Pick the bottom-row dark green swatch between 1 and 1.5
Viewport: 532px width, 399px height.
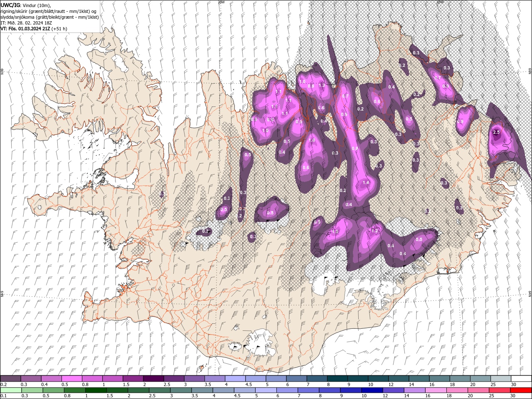tap(96, 390)
